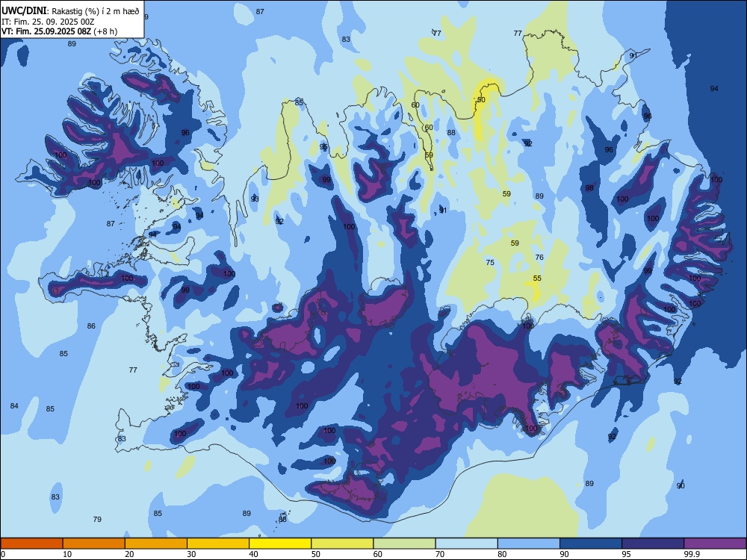Click the '10' legend tick label

pyautogui.click(x=67, y=554)
